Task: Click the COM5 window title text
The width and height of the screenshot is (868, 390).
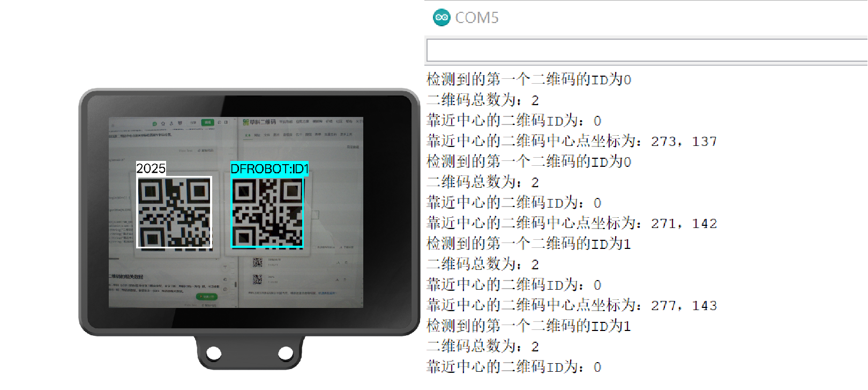Action: (476, 18)
